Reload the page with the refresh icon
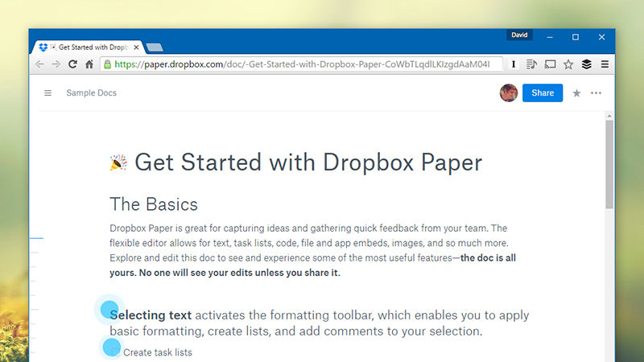Screen dimensions: 644x362 pyautogui.click(x=72, y=64)
